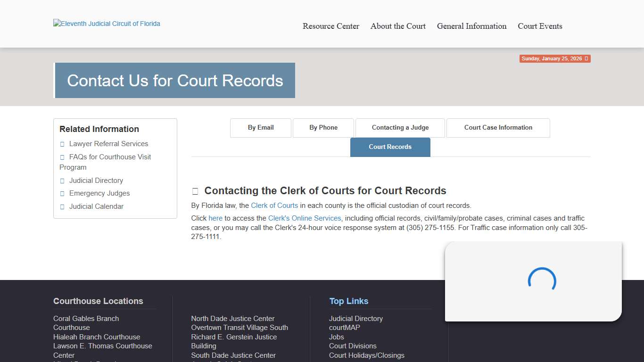Screen dimensions: 644x362
Task: Switch to the By Email tab
Action: (260, 128)
